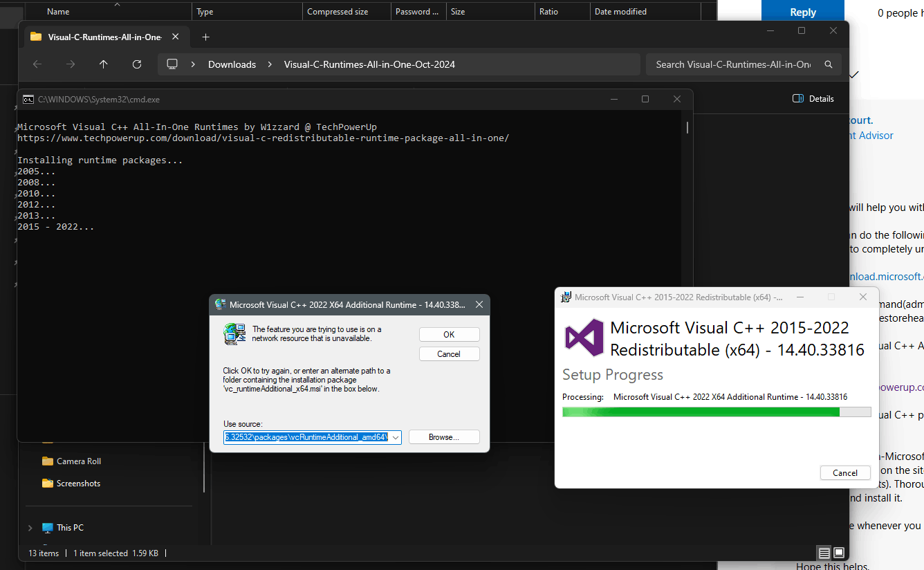Expand the chevron before Downloads in address bar

coord(193,64)
